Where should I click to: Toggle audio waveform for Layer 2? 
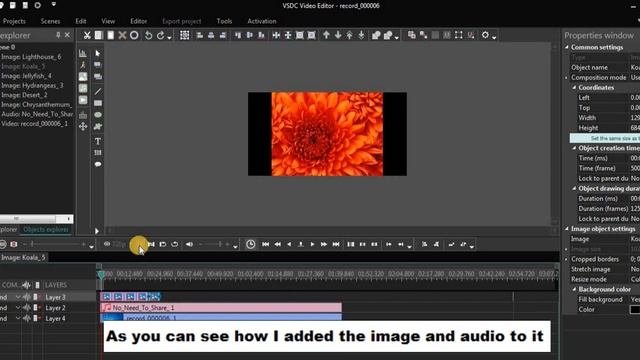[x=27, y=308]
